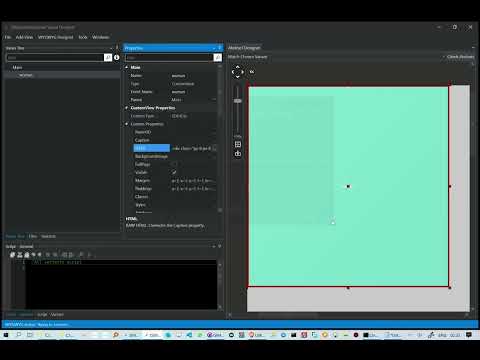Collapse the CustomView Properties section
The width and height of the screenshot is (480, 360).
tap(127, 108)
